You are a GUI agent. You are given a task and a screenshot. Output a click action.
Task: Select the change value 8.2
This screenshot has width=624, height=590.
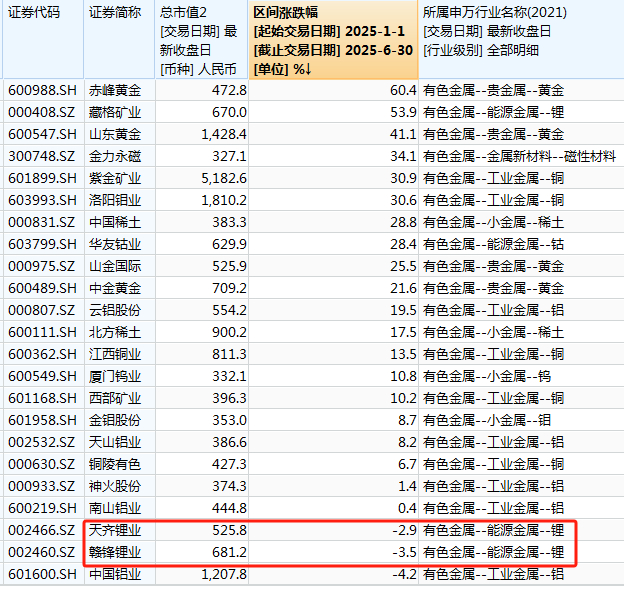pyautogui.click(x=407, y=442)
